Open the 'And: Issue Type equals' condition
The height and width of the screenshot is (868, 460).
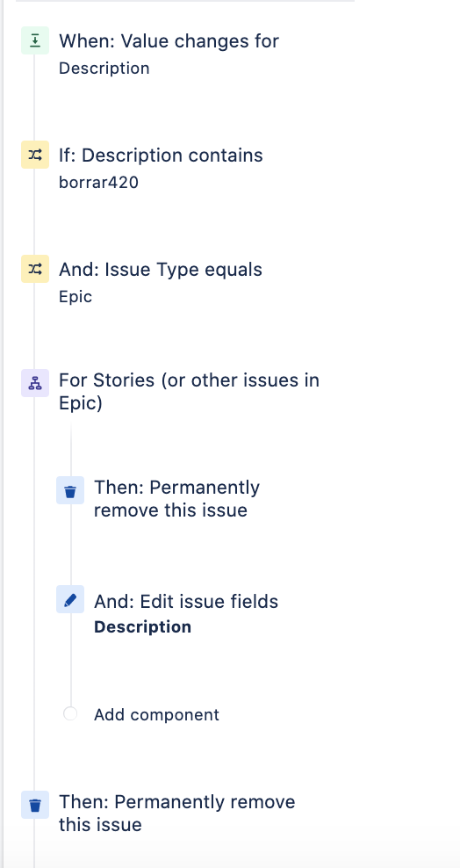point(161,270)
